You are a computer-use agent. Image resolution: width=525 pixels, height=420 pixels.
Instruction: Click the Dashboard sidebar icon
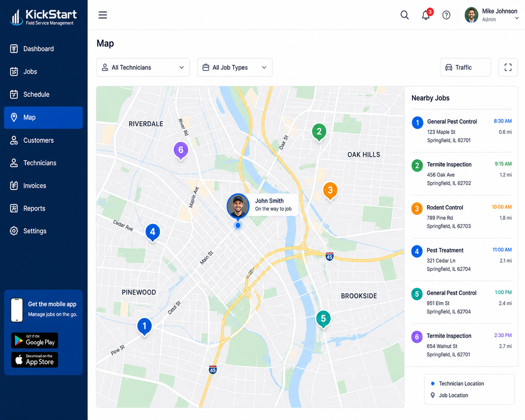(14, 49)
